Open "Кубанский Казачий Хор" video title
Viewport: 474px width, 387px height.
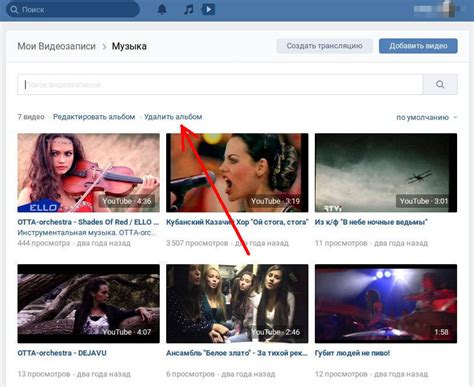[237, 222]
